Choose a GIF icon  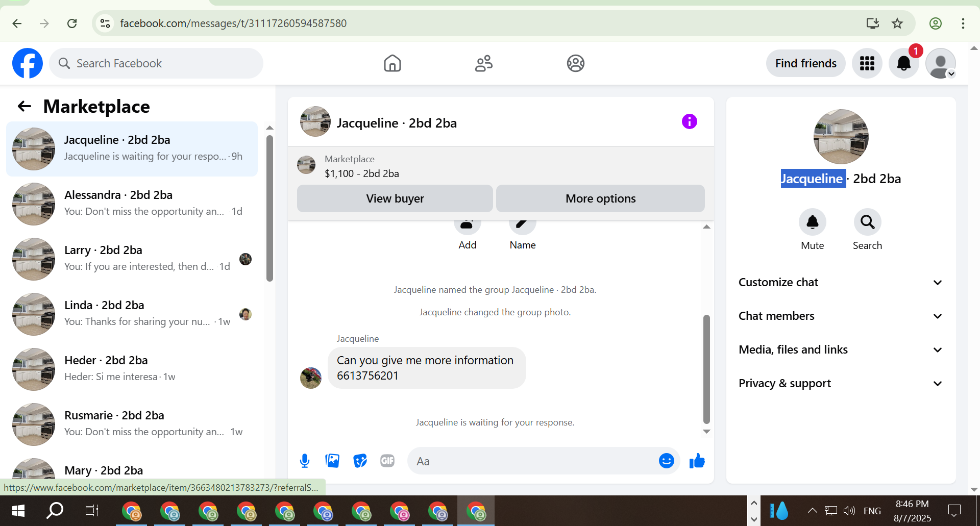387,461
